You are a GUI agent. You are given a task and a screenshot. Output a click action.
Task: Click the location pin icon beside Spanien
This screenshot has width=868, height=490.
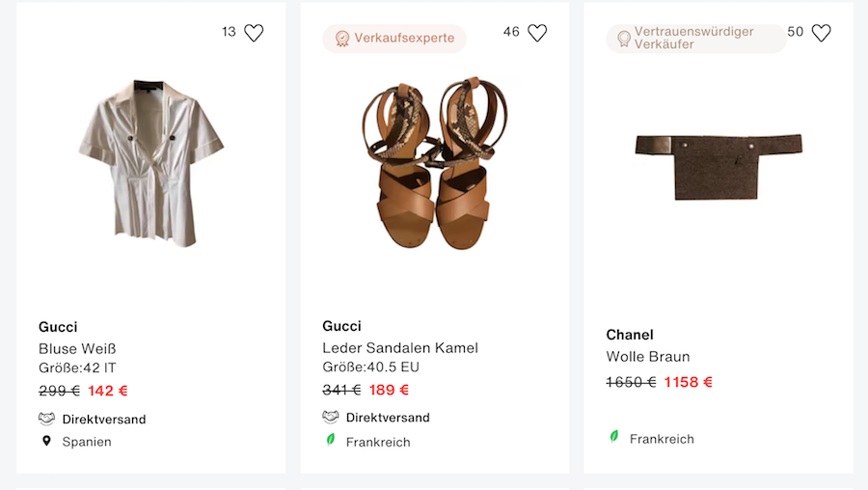pos(46,441)
